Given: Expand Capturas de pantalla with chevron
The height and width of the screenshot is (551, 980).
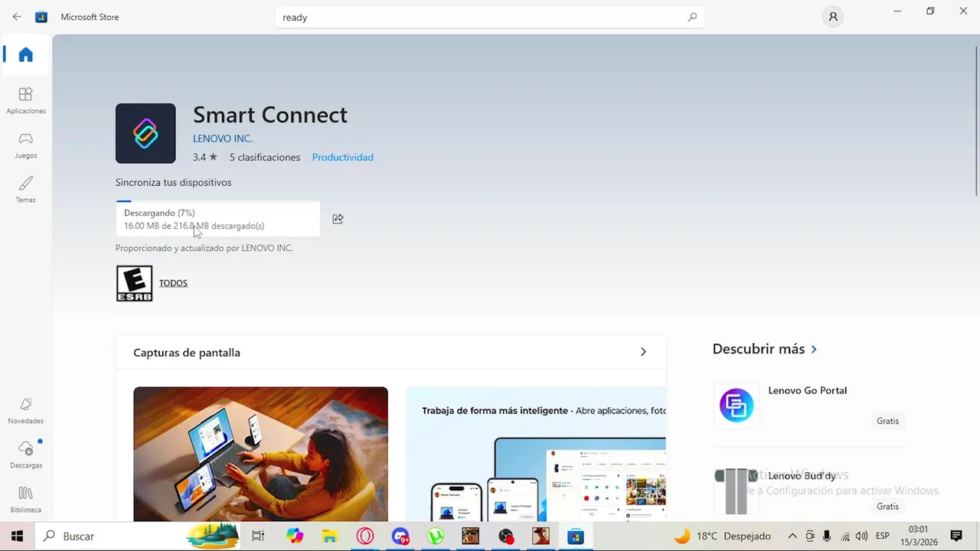Looking at the screenshot, I should point(643,352).
